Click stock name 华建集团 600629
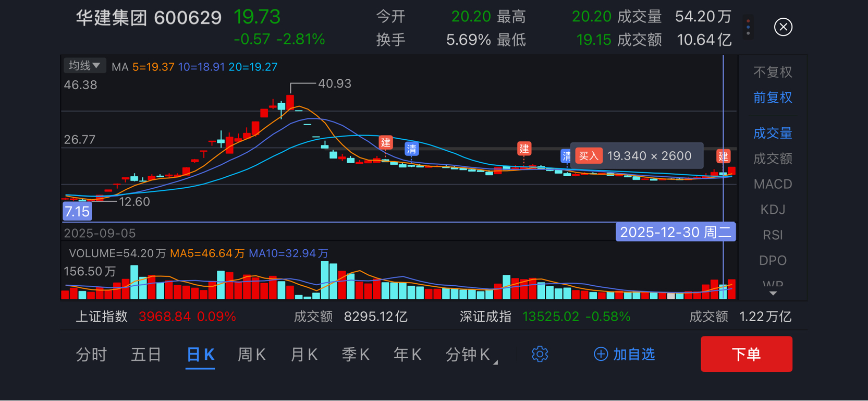The image size is (868, 401). click(x=149, y=18)
